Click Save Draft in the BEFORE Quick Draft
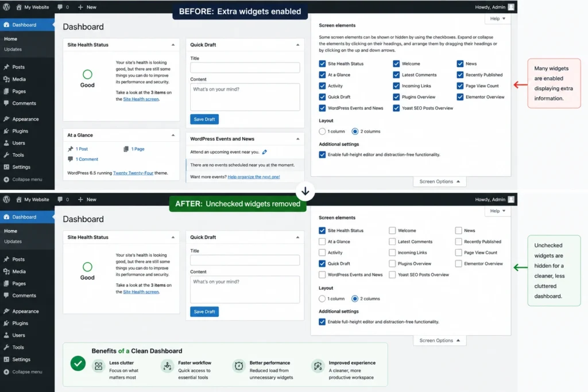The image size is (588, 392). [204, 119]
